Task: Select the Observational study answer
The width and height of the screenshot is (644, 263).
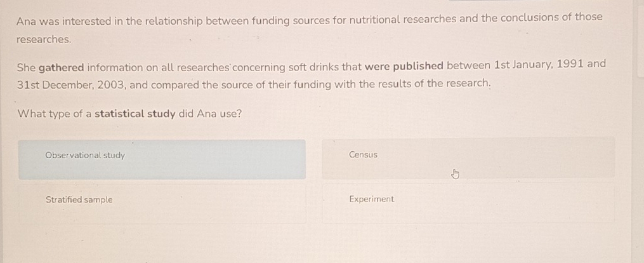Action: click(x=162, y=159)
